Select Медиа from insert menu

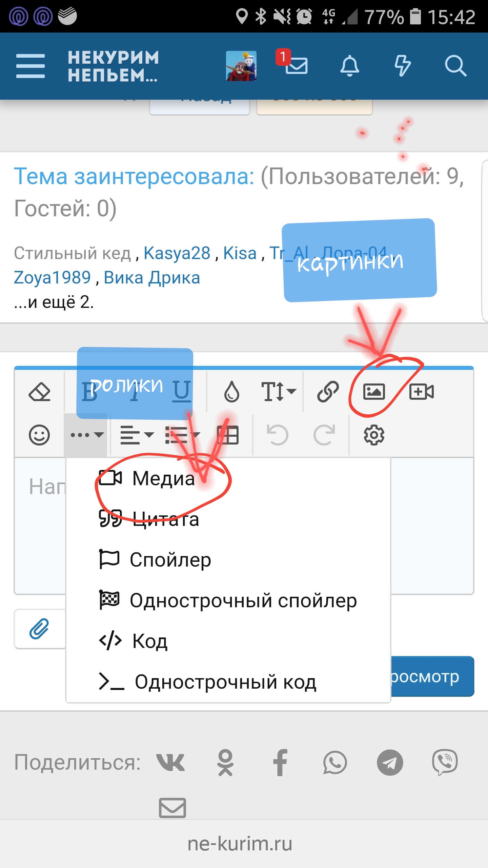pyautogui.click(x=228, y=478)
